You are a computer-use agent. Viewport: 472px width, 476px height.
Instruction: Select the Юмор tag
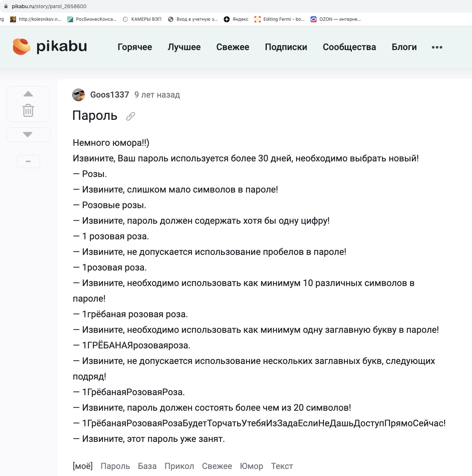point(252,466)
